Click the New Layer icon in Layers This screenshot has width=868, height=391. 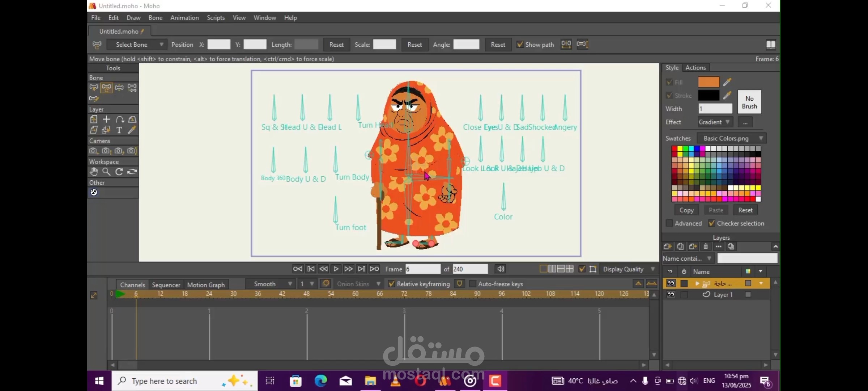tap(668, 247)
